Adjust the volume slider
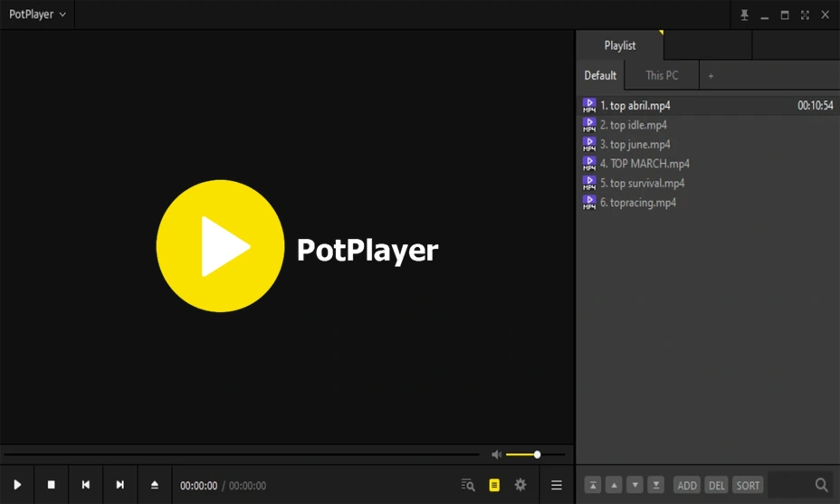 [535, 455]
